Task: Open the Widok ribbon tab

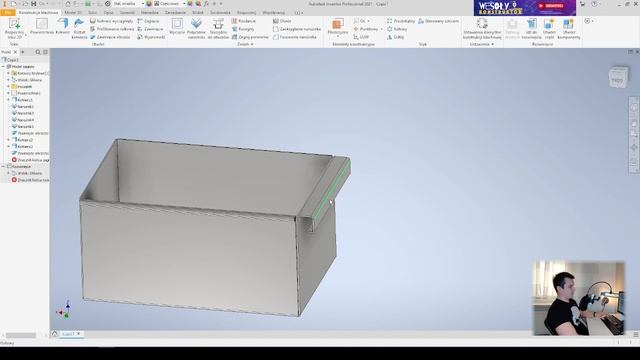Action: [x=198, y=13]
